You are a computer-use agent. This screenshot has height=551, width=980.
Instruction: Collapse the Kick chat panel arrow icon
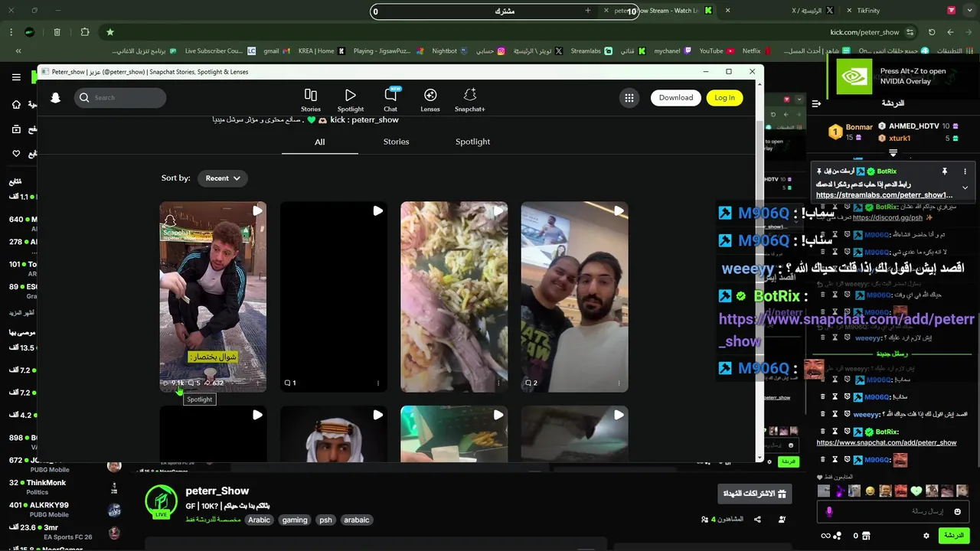tap(816, 103)
